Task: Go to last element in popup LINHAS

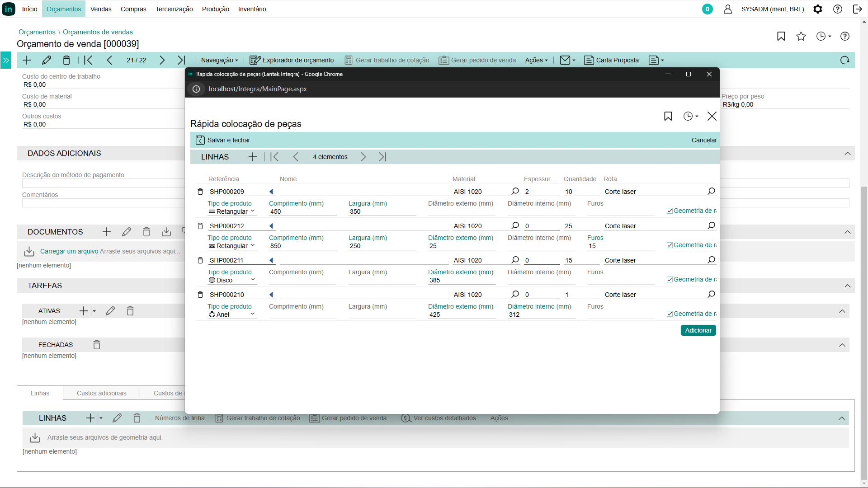Action: tap(383, 157)
